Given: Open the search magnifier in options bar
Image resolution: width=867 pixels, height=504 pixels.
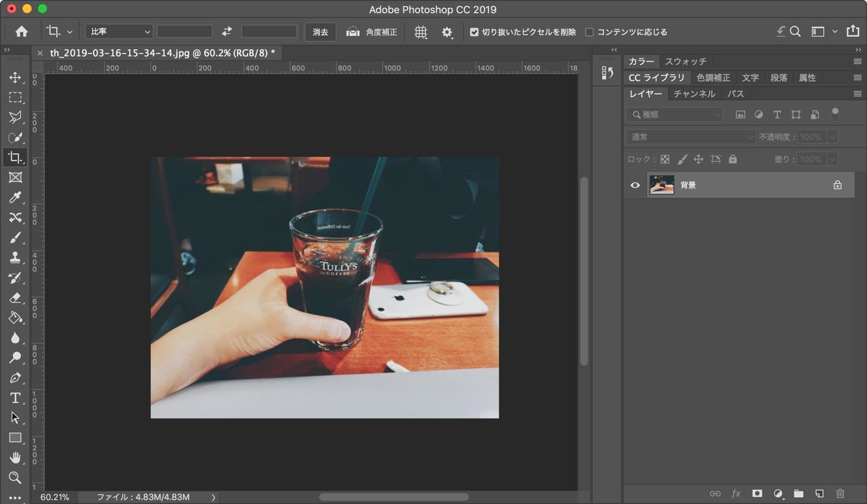Looking at the screenshot, I should pos(795,32).
